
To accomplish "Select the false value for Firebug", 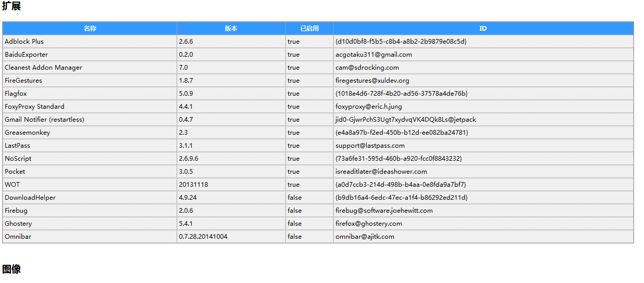I will [x=310, y=211].
